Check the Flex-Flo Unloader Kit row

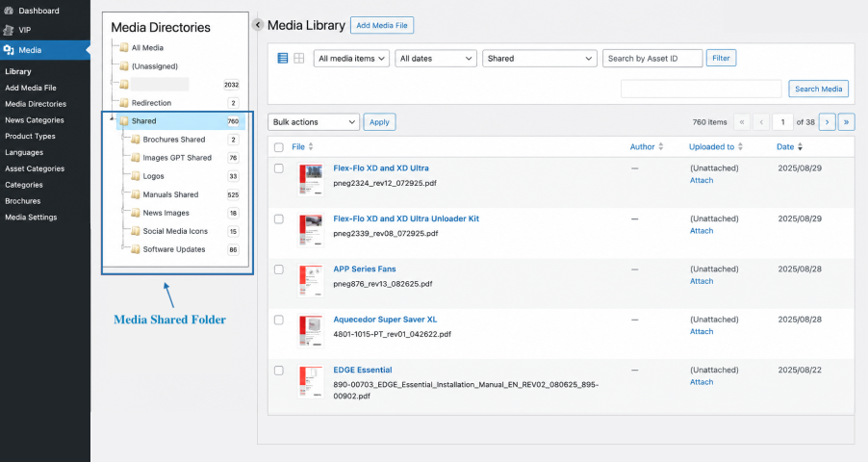tap(279, 218)
